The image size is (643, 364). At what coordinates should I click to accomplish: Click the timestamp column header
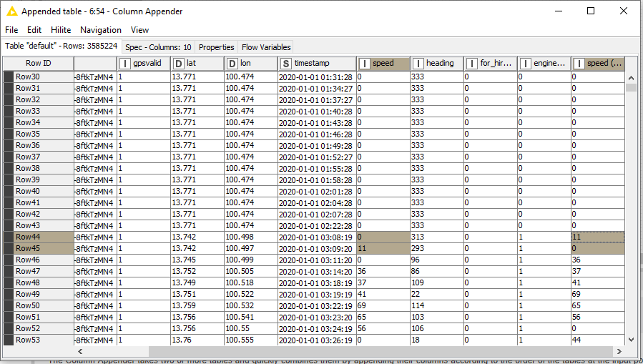[318, 64]
